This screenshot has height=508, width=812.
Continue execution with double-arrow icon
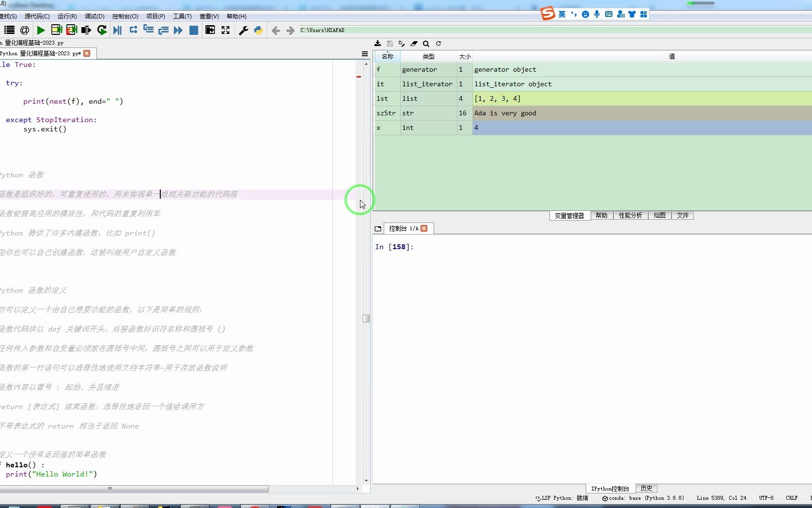(x=178, y=30)
